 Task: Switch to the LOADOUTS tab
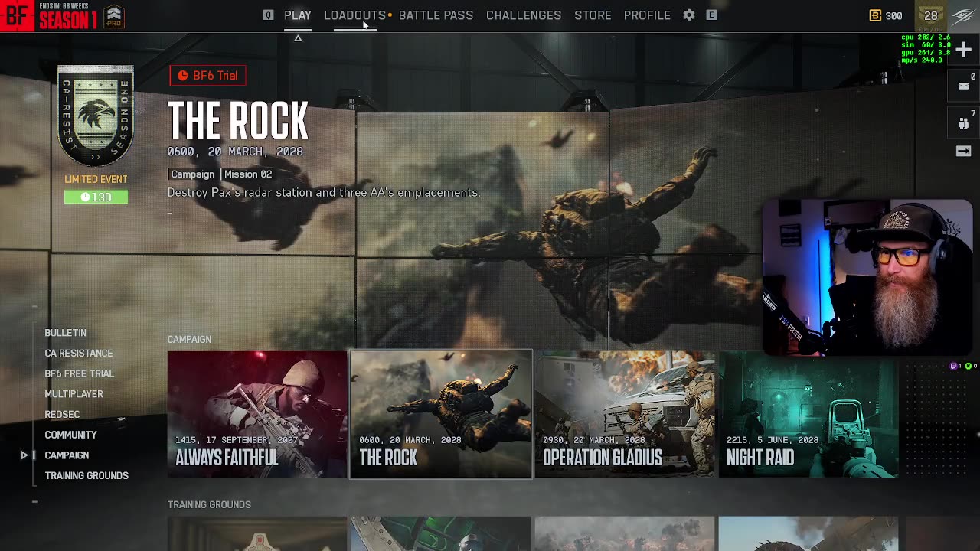point(354,15)
